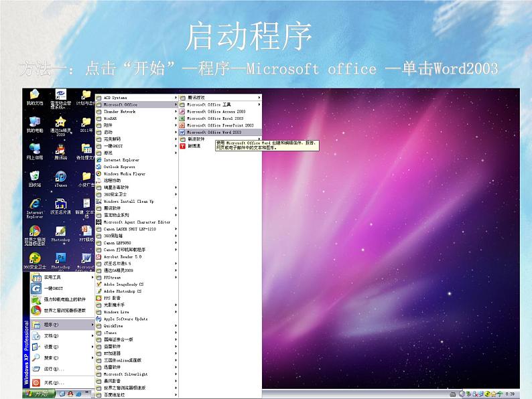Click Canon LASER SHOT LBP-1210 entry
Image resolution: width=532 pixels, height=399 pixels.
(137, 229)
